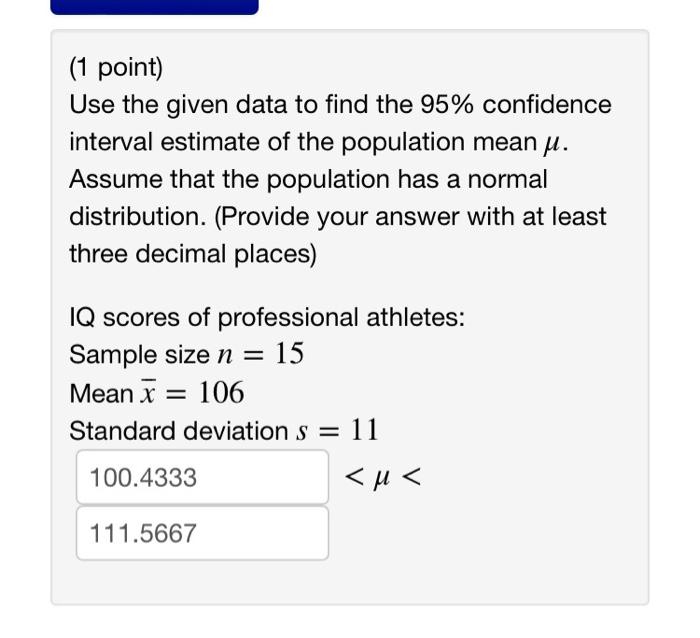The image size is (700, 638).
Task: Click the mean value 106
Action: coord(221,392)
